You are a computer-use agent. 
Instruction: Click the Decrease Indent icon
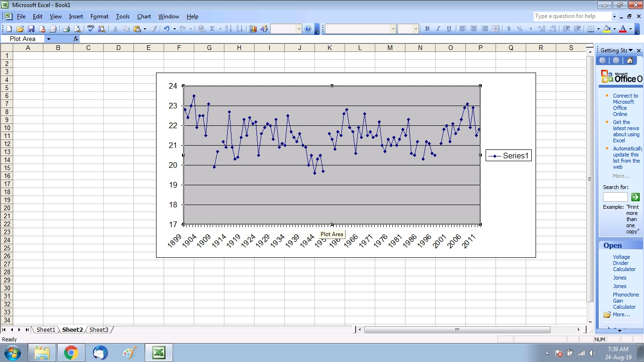[566, 29]
